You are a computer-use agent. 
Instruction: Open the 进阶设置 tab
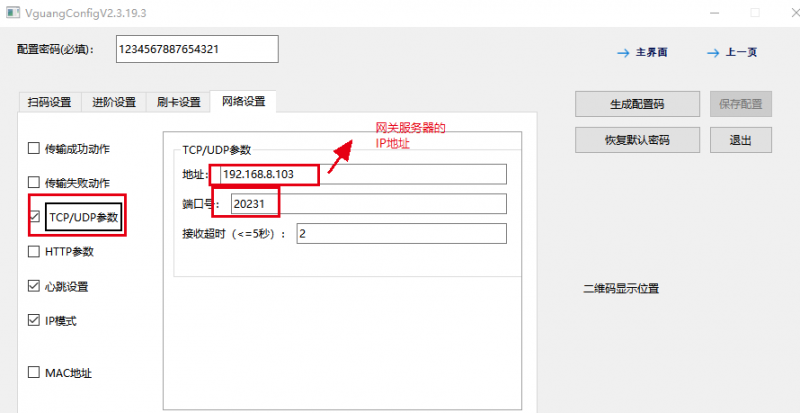tap(114, 102)
